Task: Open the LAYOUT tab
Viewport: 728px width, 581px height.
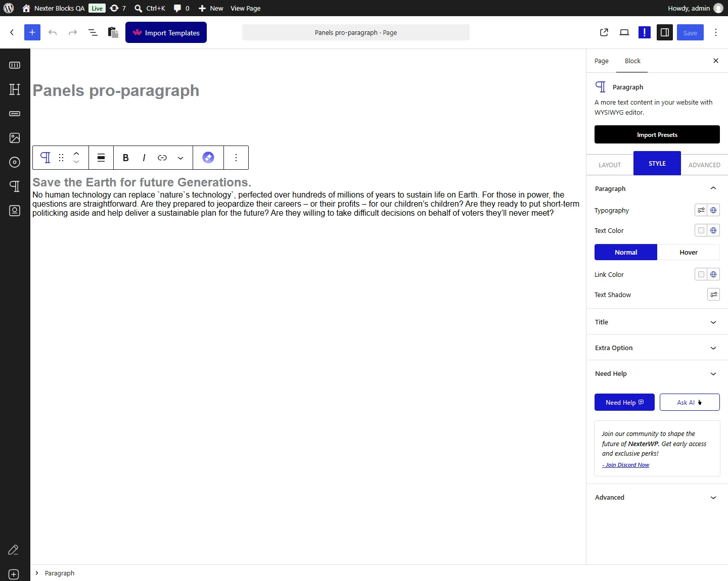Action: 610,165
